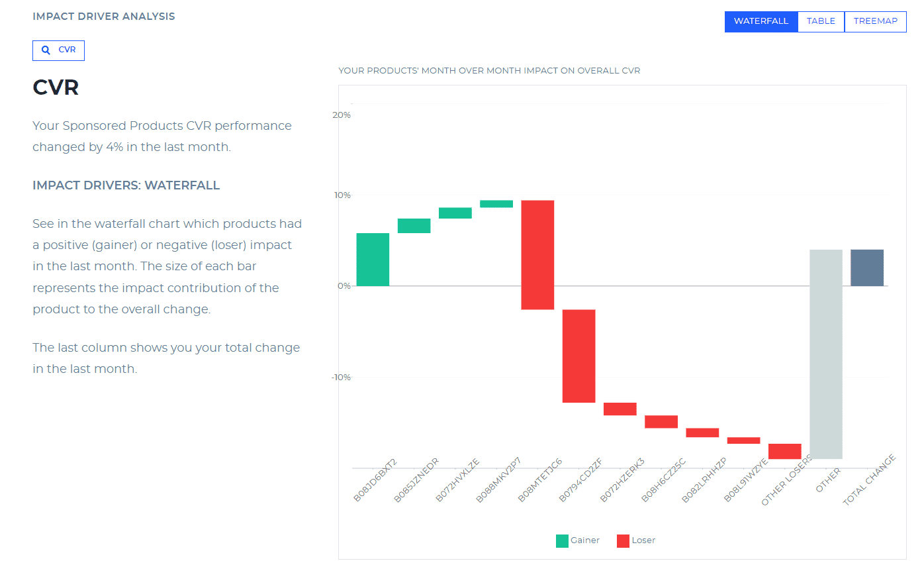Click the light gray OTHER bar
The width and height of the screenshot is (924, 561).
825,354
